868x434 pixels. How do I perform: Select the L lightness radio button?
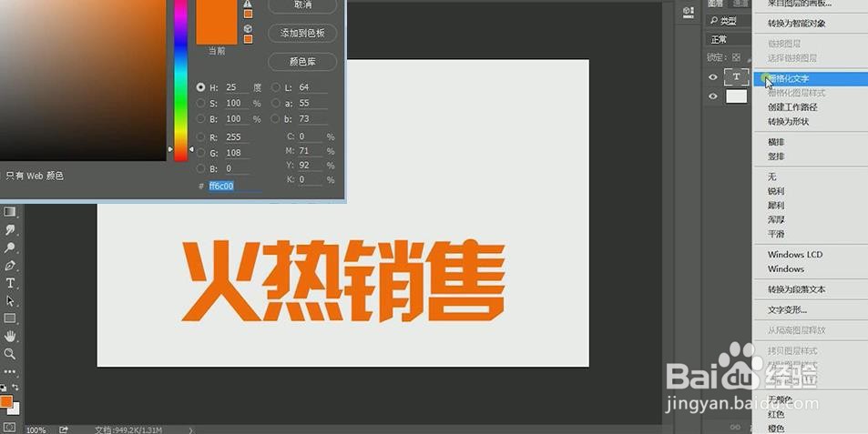(276, 87)
